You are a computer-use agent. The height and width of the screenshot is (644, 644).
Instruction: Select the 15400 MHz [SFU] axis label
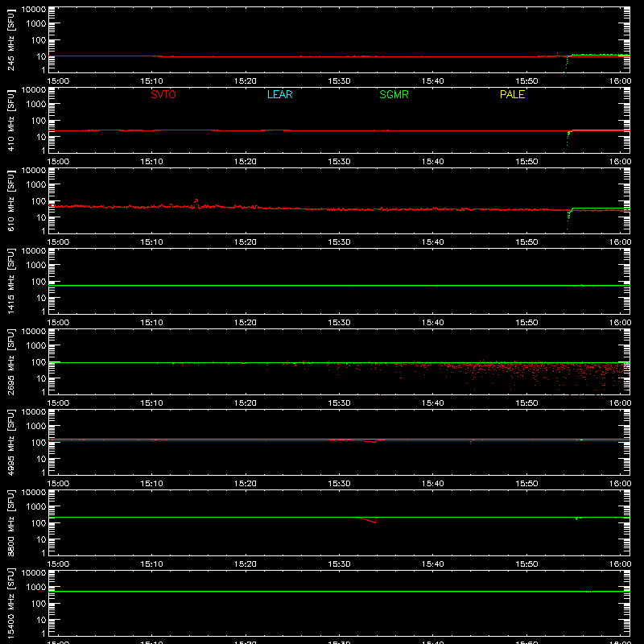(11, 603)
